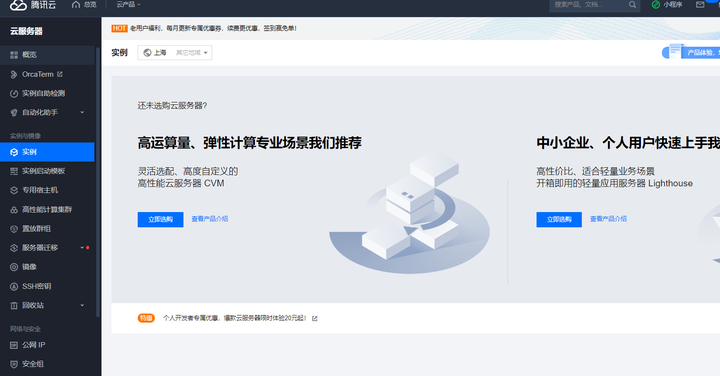The height and width of the screenshot is (376, 720).
Task: Click the 其它地域 dropdown arrow
Action: click(x=205, y=53)
